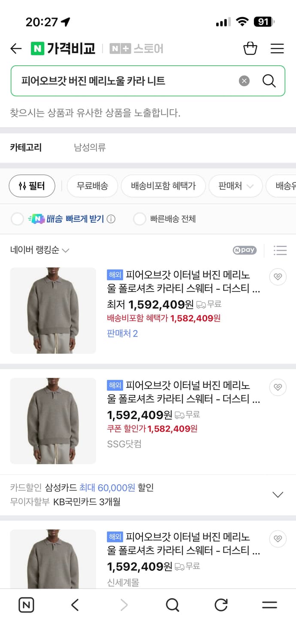The width and height of the screenshot is (296, 644).
Task: Open the hamburger menu at top right
Action: 277,49
